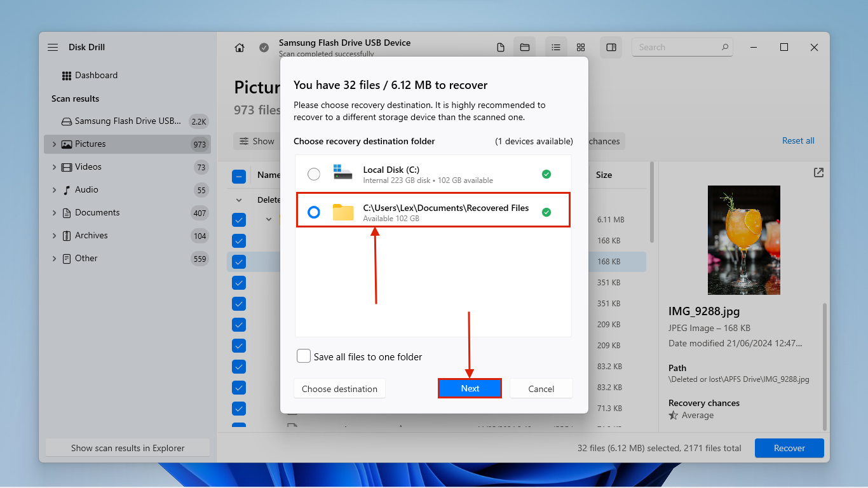Expand the Documents category
This screenshot has width=868, height=488.
54,213
